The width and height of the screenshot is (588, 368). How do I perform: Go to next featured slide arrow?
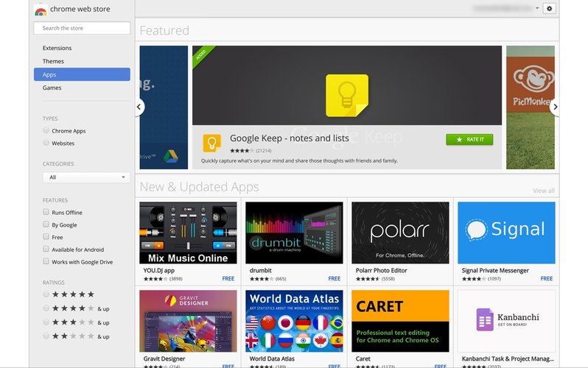[555, 107]
